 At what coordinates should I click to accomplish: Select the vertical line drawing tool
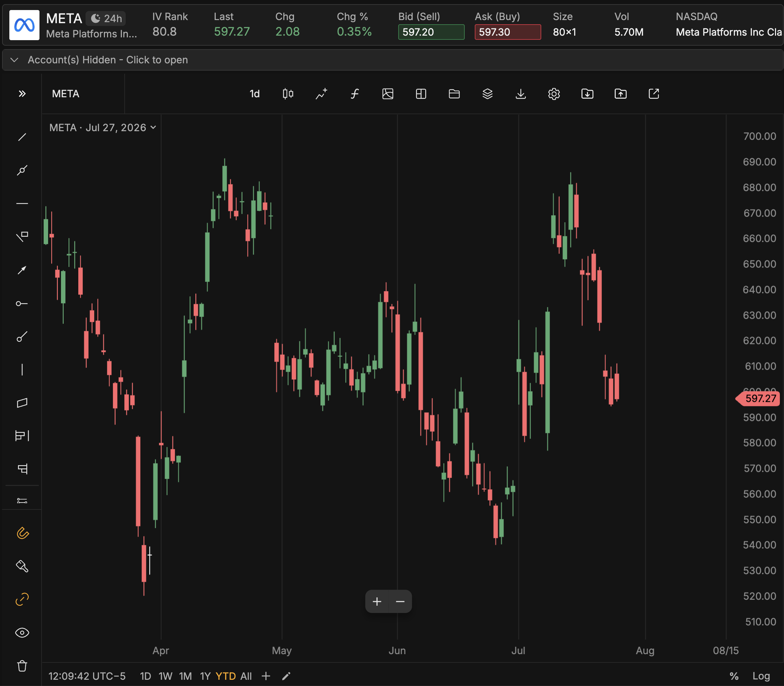pyautogui.click(x=22, y=370)
